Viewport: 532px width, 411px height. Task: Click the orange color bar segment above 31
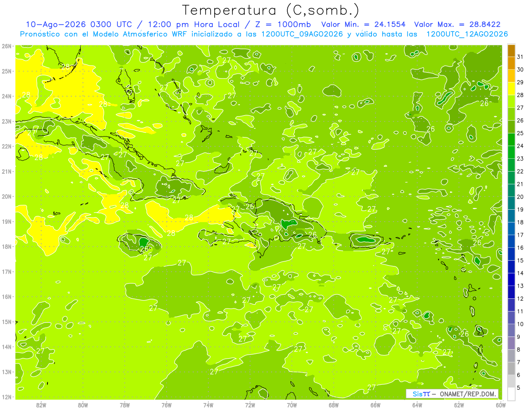(511, 51)
